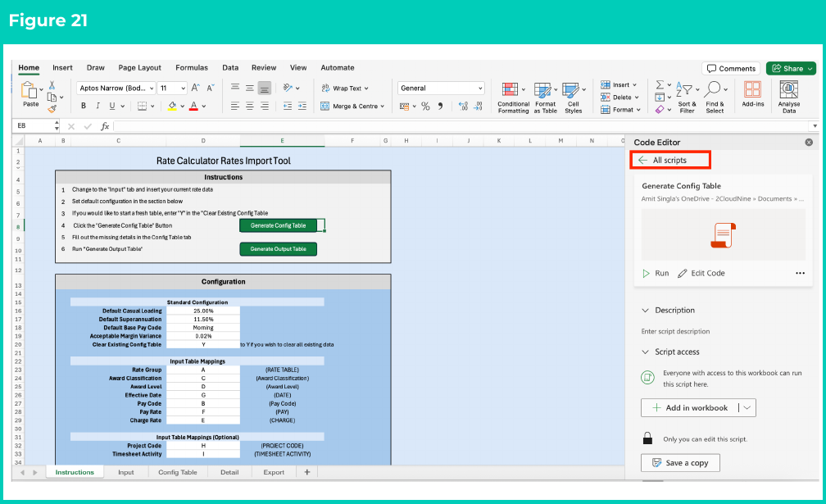Click the Share button
Image resolution: width=826 pixels, height=504 pixels.
[791, 69]
